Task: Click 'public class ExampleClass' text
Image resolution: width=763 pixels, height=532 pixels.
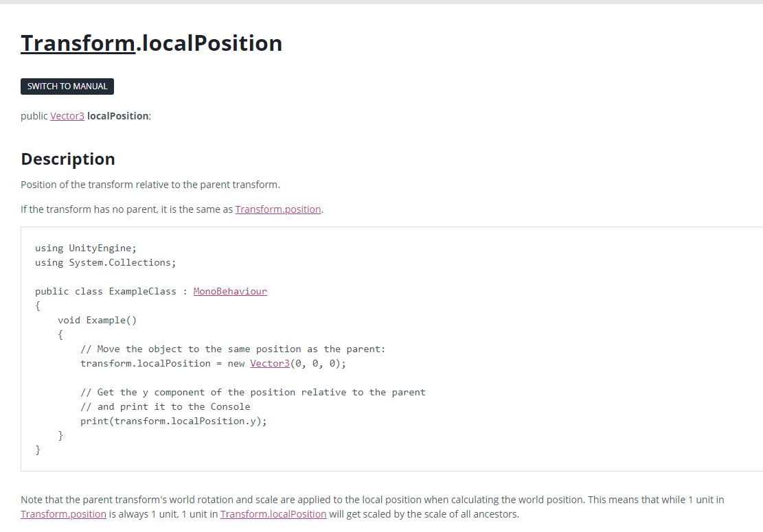Action: pos(106,291)
